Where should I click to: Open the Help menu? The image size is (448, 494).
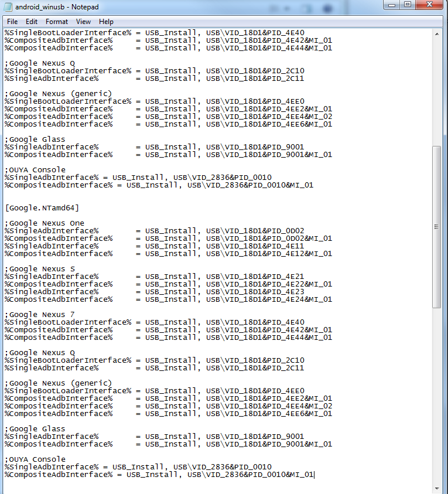(x=106, y=22)
